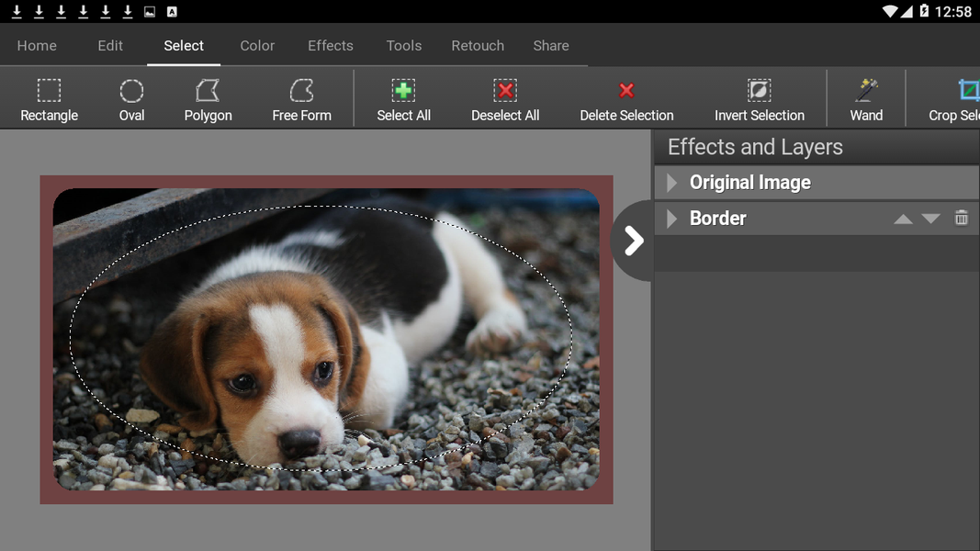980x551 pixels.
Task: Switch to the Effects tab
Action: [x=330, y=45]
